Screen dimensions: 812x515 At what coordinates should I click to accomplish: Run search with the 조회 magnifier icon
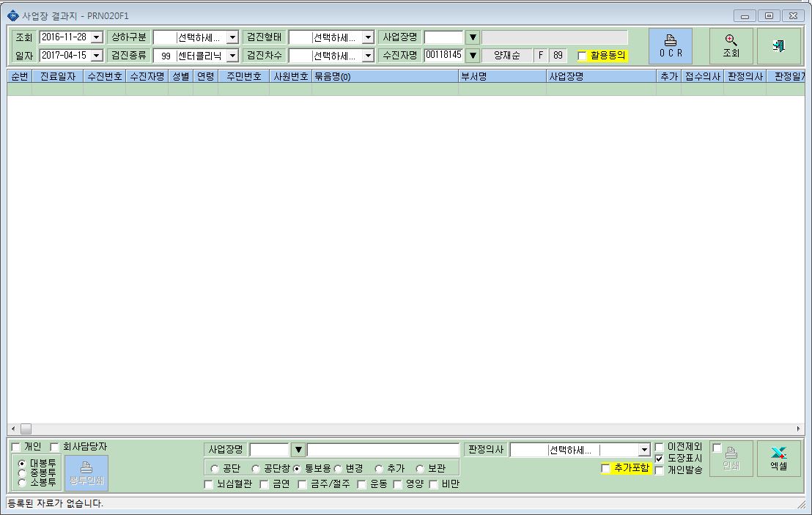coord(731,46)
